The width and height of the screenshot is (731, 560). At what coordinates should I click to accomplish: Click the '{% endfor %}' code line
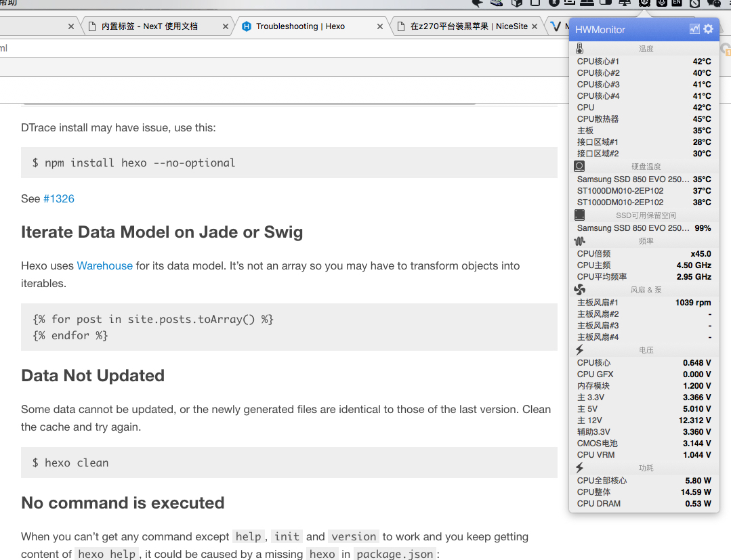point(70,335)
